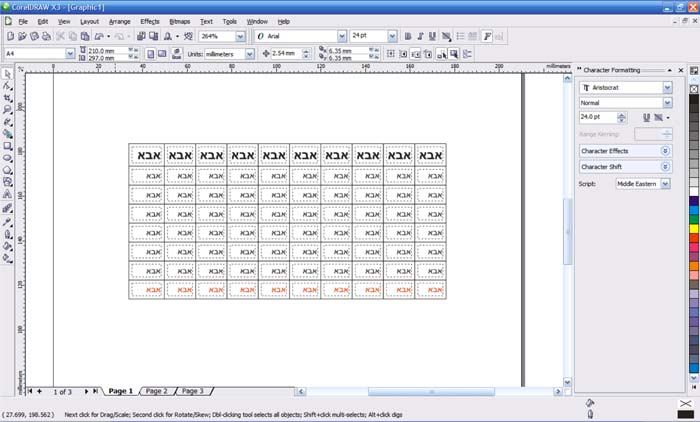The height and width of the screenshot is (422, 700).
Task: Open the Units millimeters dropdown
Action: (250, 54)
